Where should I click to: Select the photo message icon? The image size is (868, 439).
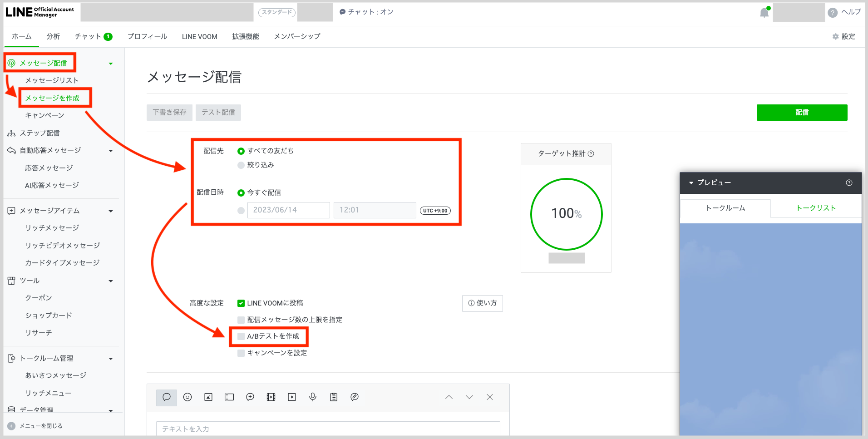(x=208, y=397)
